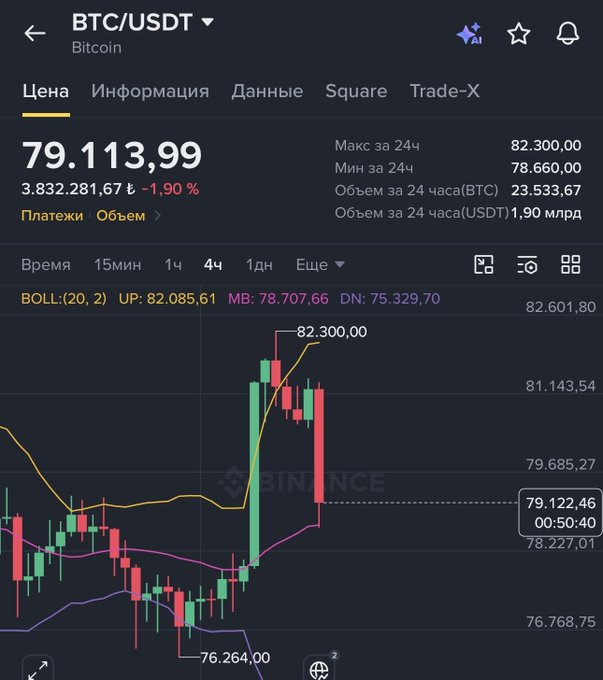Go back using the left arrow
This screenshot has height=680, width=603.
click(35, 33)
